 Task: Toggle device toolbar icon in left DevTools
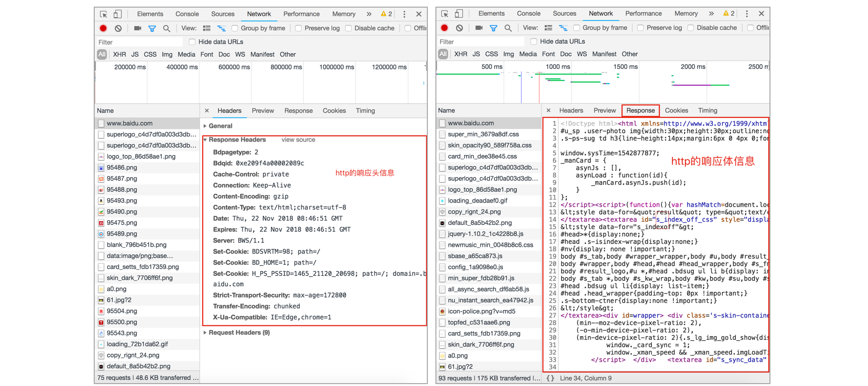118,14
